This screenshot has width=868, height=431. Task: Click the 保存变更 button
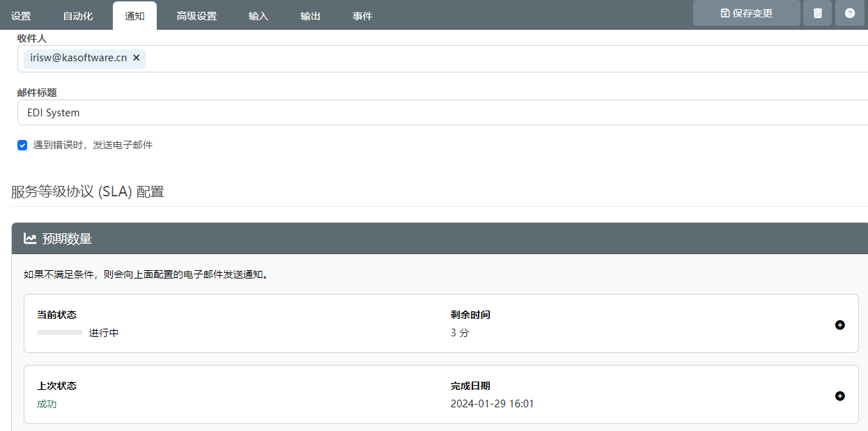[746, 13]
